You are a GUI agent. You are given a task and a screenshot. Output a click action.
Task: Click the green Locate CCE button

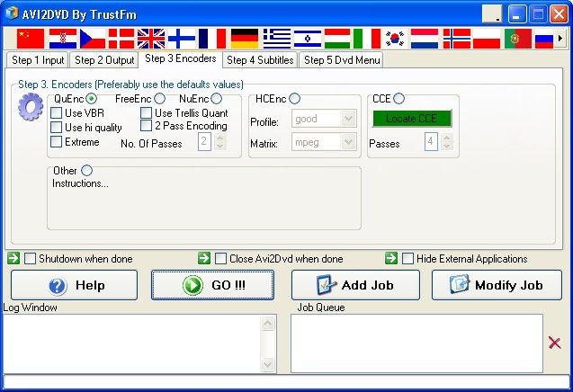pos(412,119)
